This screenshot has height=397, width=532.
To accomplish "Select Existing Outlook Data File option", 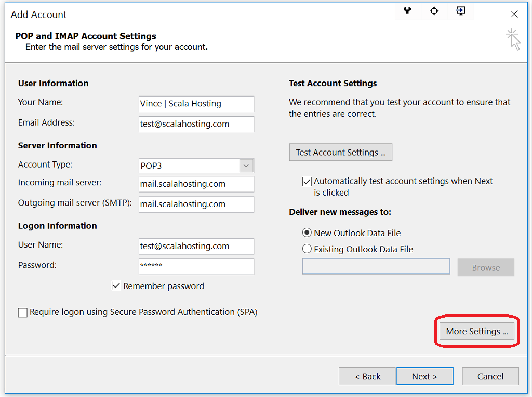I will click(x=307, y=249).
